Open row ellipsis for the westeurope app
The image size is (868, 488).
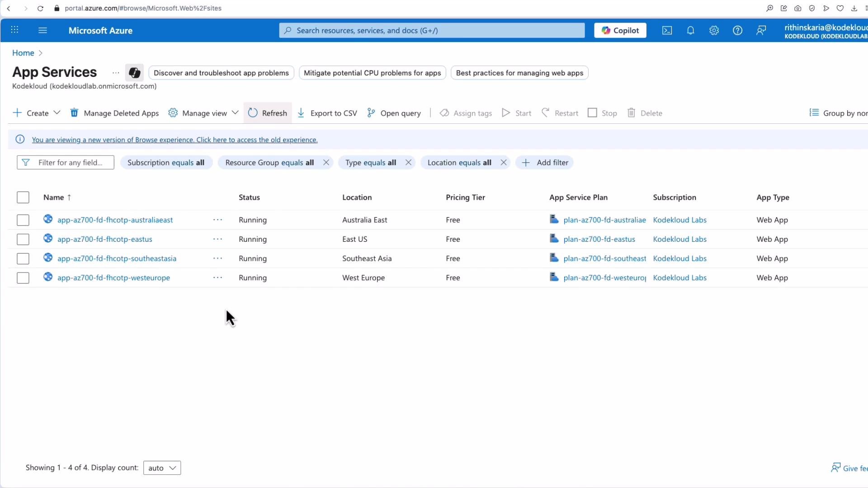click(217, 277)
